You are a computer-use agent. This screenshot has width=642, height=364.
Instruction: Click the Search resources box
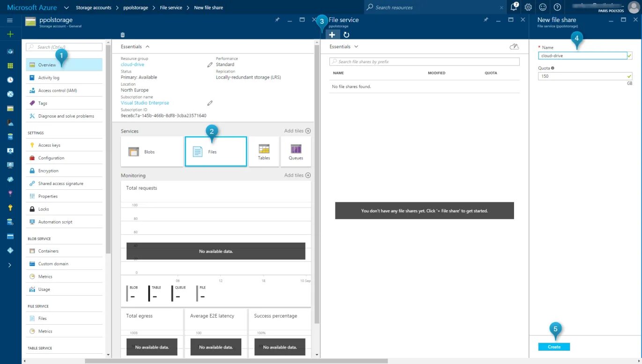pyautogui.click(x=435, y=7)
